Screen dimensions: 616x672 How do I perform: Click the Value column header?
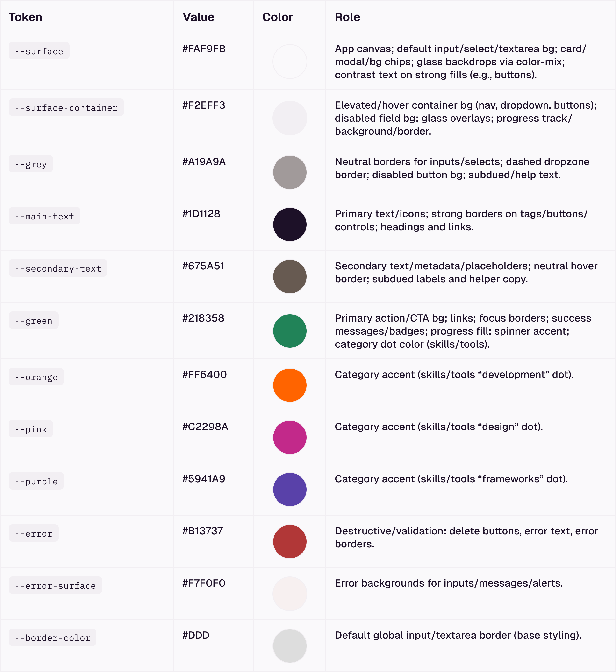198,17
